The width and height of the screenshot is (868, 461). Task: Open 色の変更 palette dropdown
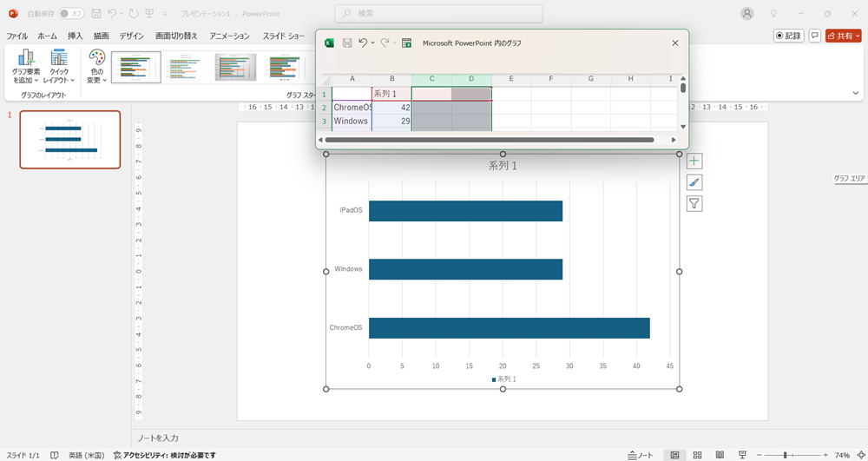point(97,66)
